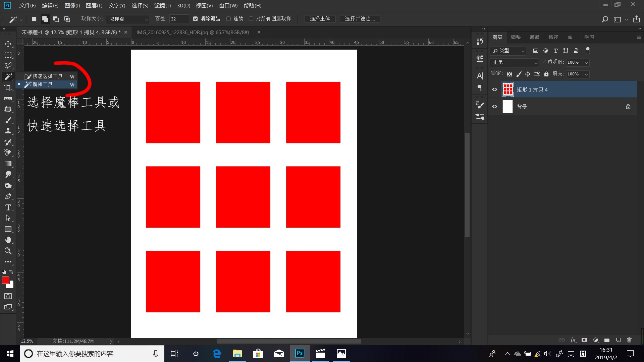Select the Move tool

(8, 44)
